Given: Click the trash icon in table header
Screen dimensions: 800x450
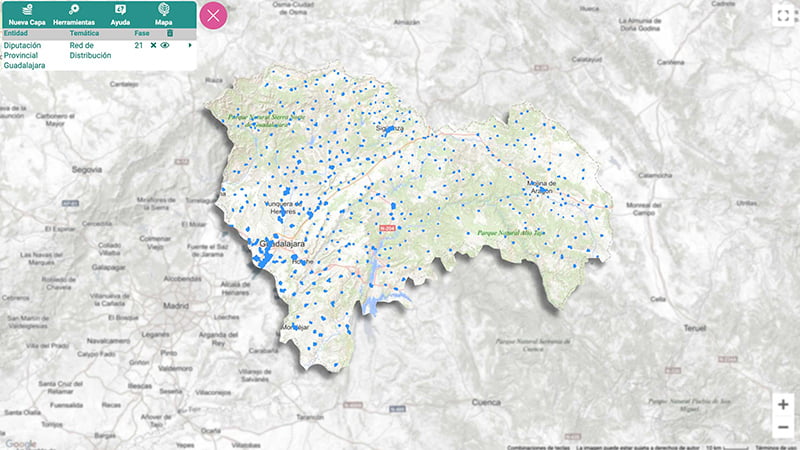Looking at the screenshot, I should pos(169,33).
